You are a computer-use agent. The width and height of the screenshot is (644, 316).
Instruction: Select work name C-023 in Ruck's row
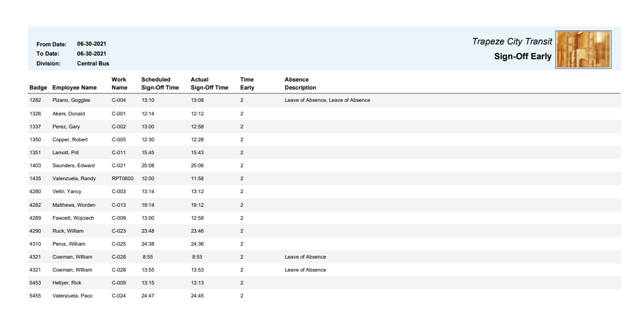pos(119,231)
